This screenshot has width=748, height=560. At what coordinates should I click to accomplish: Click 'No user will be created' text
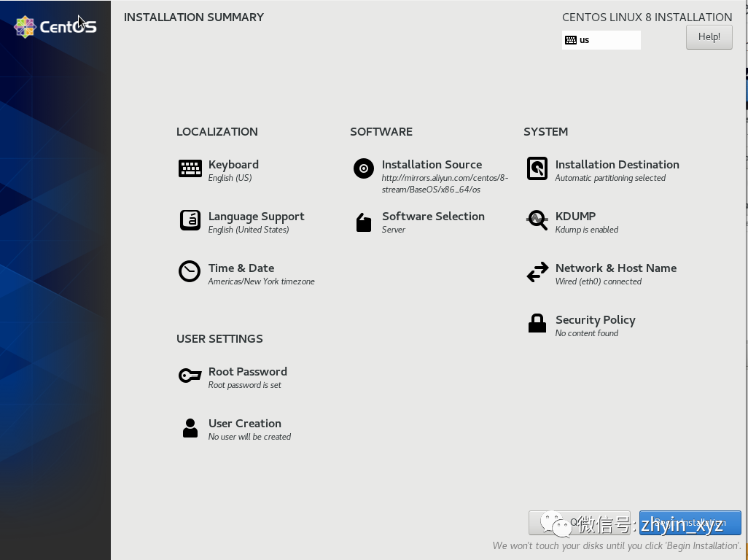(249, 437)
